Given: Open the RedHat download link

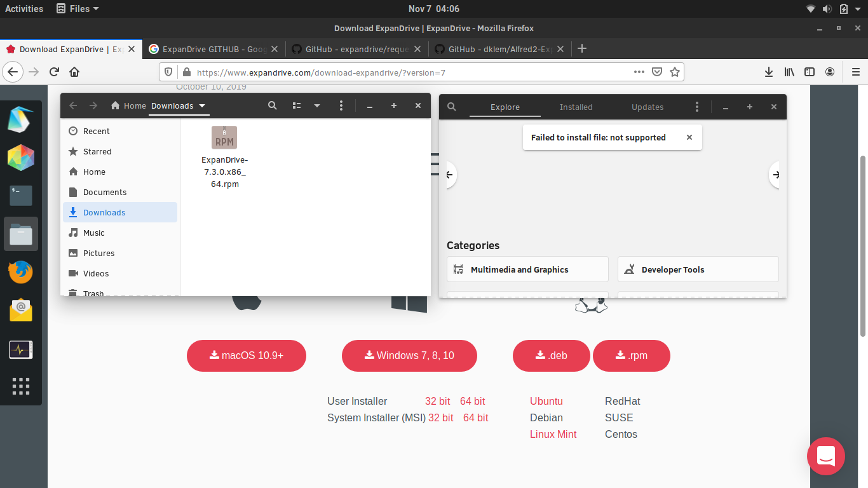Looking at the screenshot, I should tap(623, 401).
